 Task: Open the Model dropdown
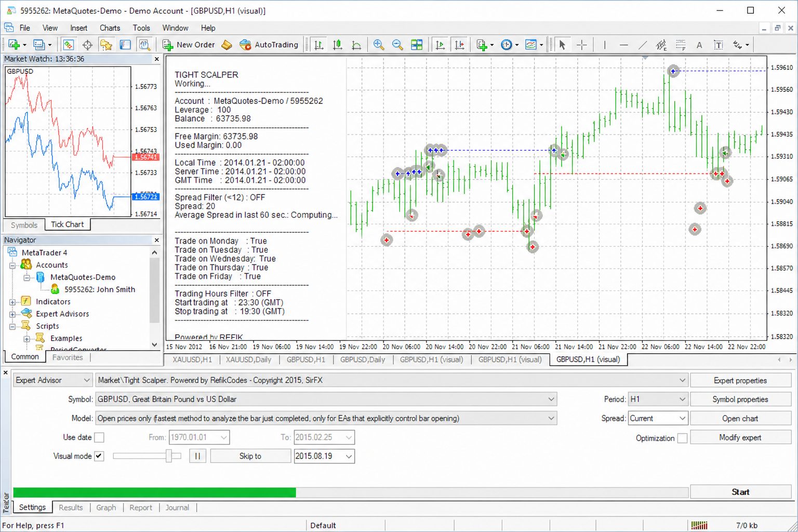(x=326, y=418)
